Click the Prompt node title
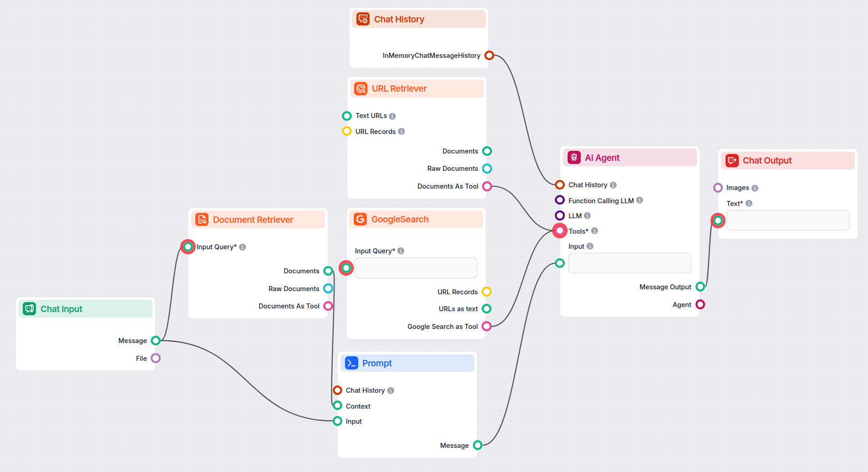This screenshot has width=868, height=472. pos(377,363)
